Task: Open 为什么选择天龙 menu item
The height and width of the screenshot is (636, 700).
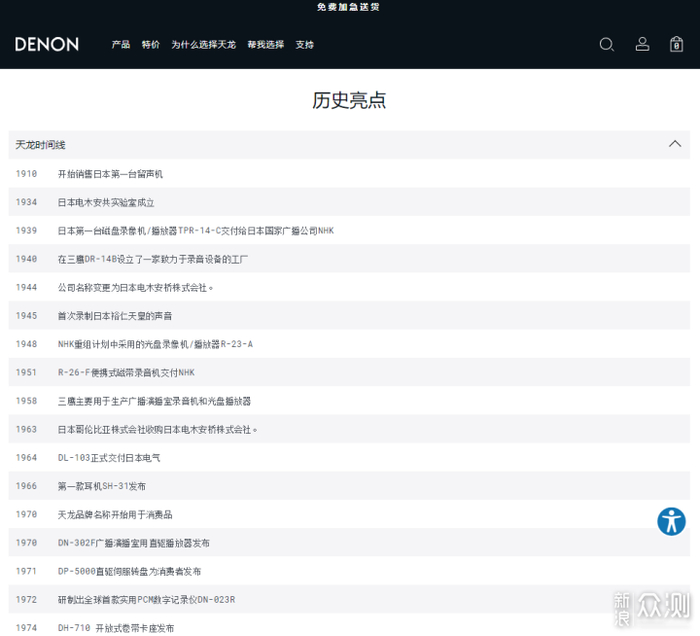Action: click(x=204, y=45)
